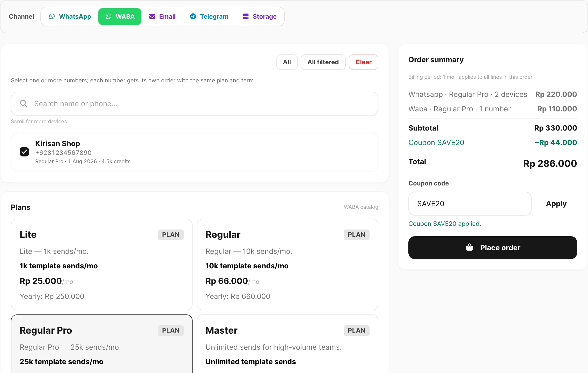Select all numbers with the All button

(287, 62)
